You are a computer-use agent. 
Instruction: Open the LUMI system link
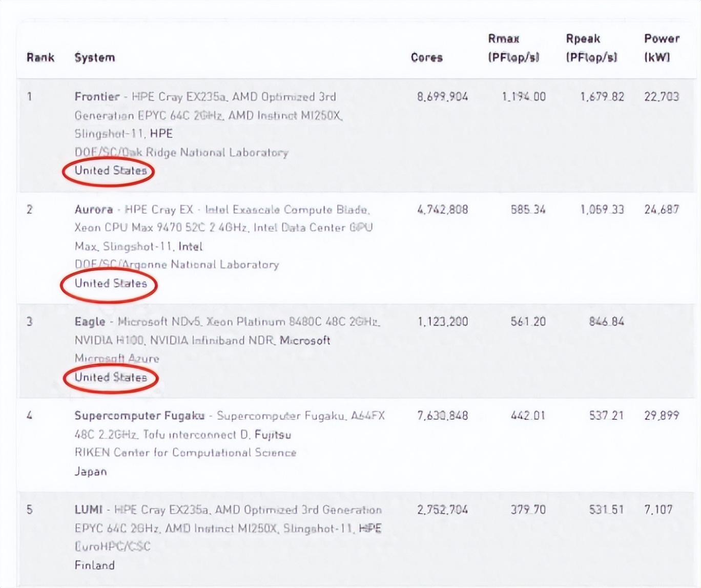[89, 510]
